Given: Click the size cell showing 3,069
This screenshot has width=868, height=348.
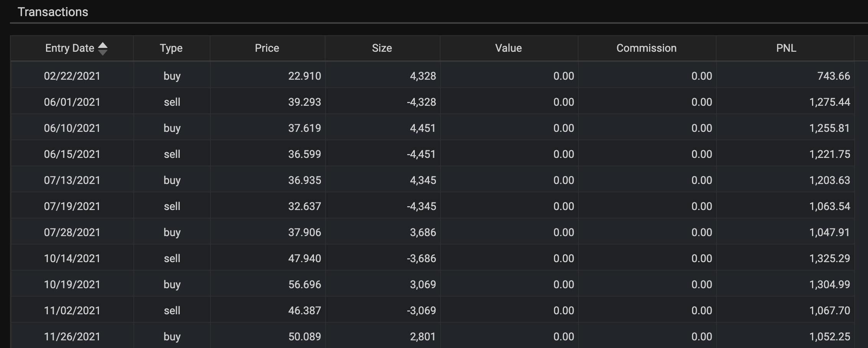Looking at the screenshot, I should point(423,284).
